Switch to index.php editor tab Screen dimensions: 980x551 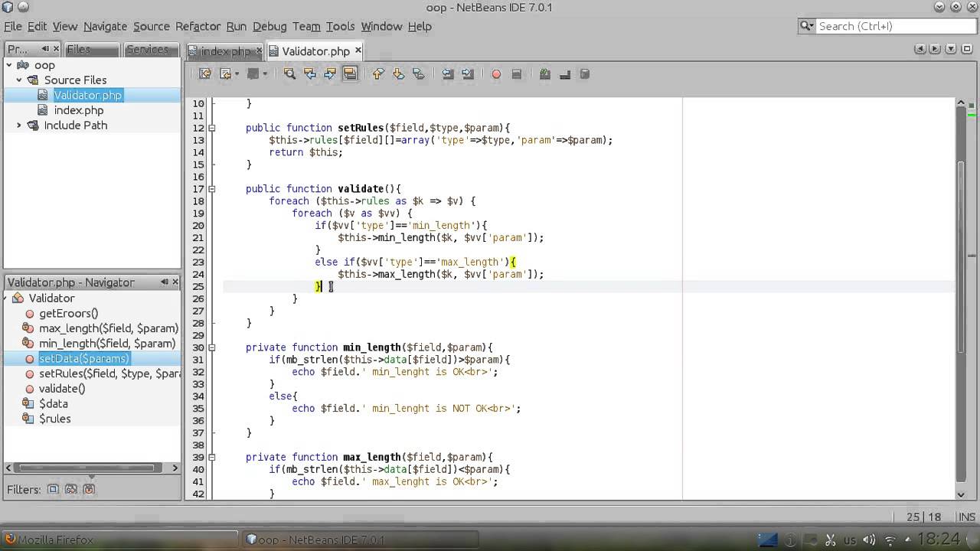tap(225, 51)
